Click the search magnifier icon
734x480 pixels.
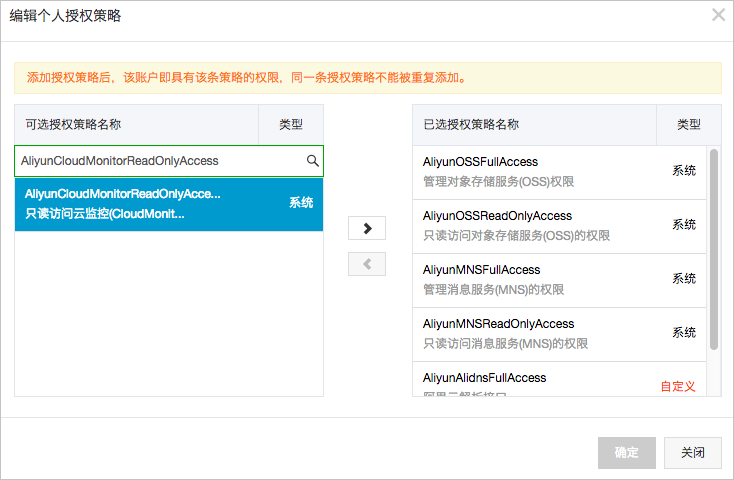click(x=313, y=161)
